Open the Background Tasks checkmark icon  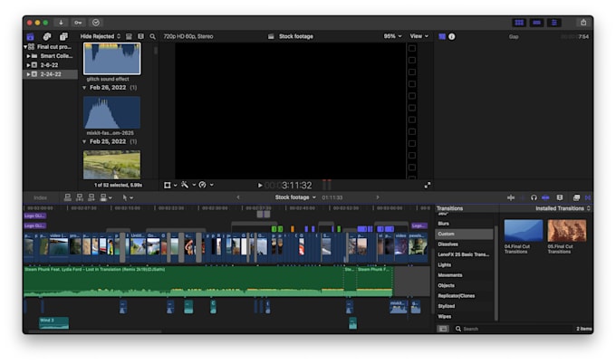coord(95,23)
